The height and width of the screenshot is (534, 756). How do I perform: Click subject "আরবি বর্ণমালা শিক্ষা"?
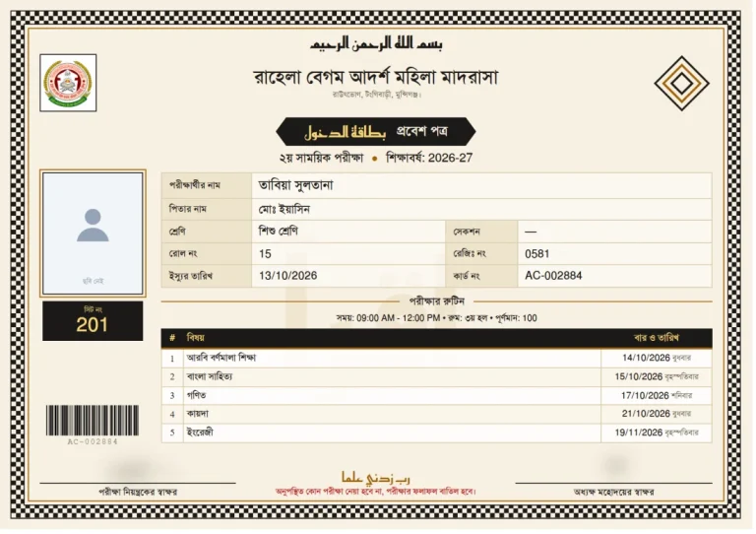tap(221, 358)
